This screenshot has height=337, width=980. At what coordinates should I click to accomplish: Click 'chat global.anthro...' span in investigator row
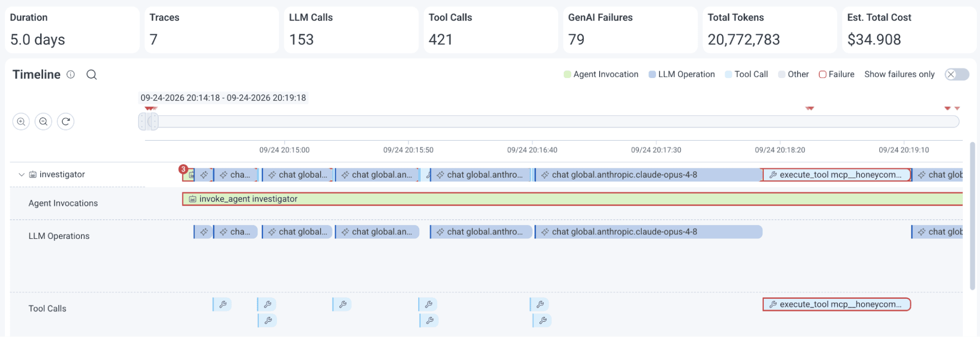coord(481,175)
